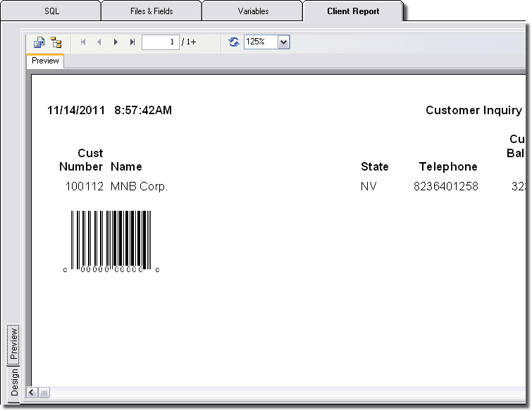This screenshot has height=411, width=532.
Task: Toggle the group tree icon
Action: point(56,42)
